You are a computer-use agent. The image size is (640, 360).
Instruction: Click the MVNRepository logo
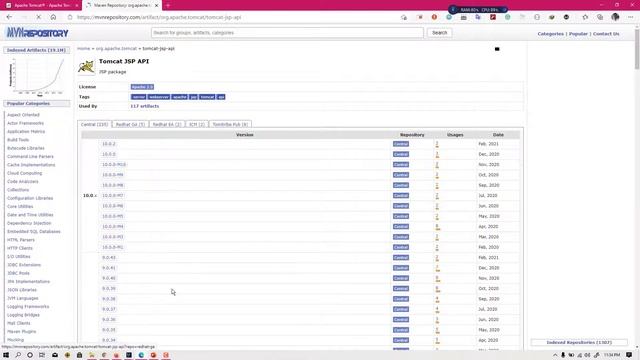coord(37,33)
